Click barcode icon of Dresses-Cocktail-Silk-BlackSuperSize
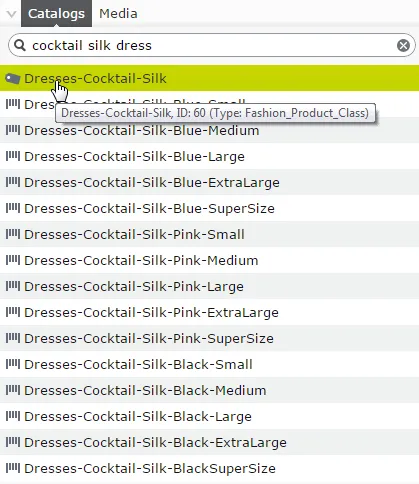This screenshot has width=419, height=484. pyautogui.click(x=13, y=467)
